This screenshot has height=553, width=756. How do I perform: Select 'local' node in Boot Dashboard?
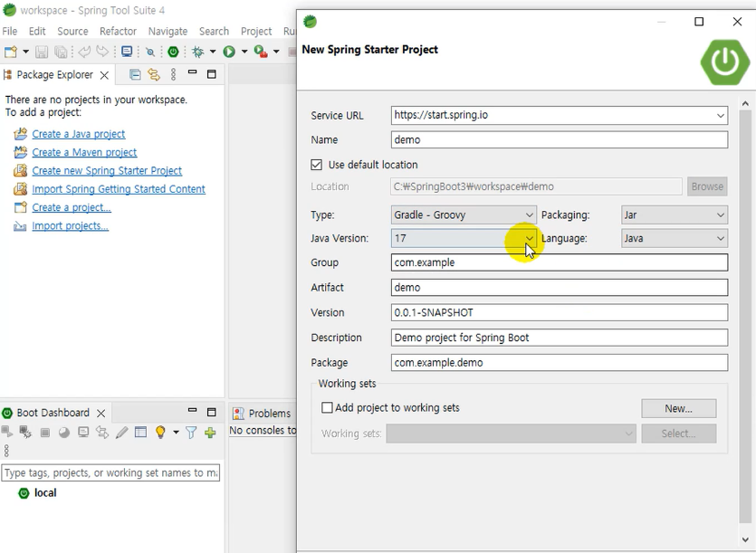pos(45,492)
